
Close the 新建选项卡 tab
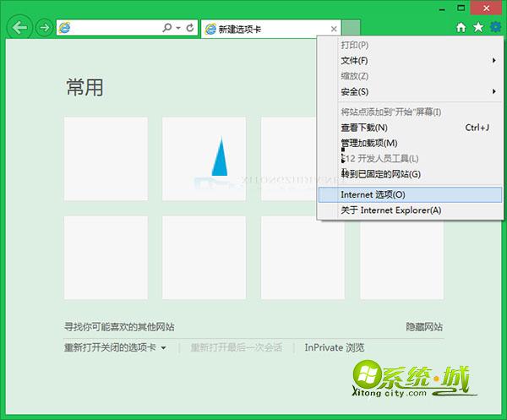[334, 29]
